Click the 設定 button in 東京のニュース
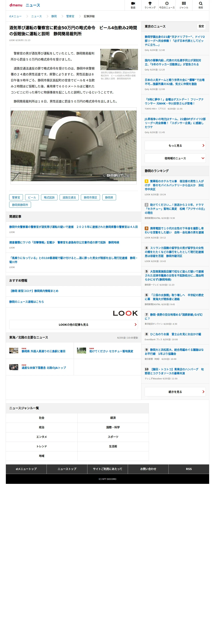Screen dimensions: 215x644 coord(201,26)
